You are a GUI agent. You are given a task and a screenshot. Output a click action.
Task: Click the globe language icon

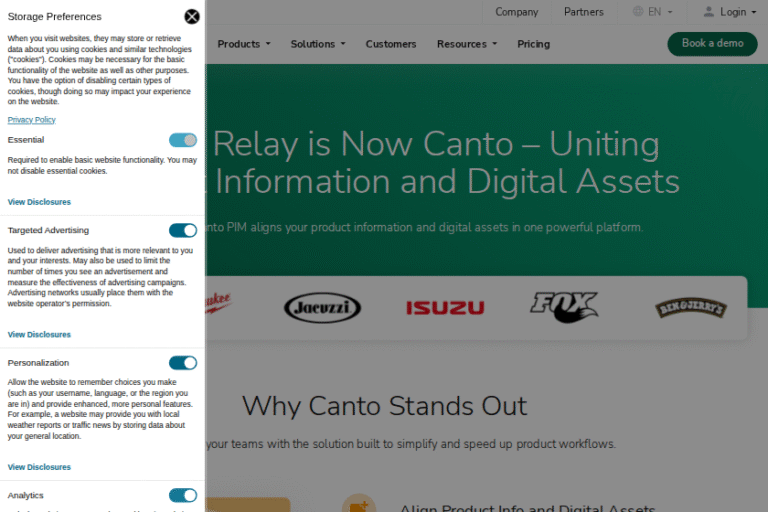638,12
